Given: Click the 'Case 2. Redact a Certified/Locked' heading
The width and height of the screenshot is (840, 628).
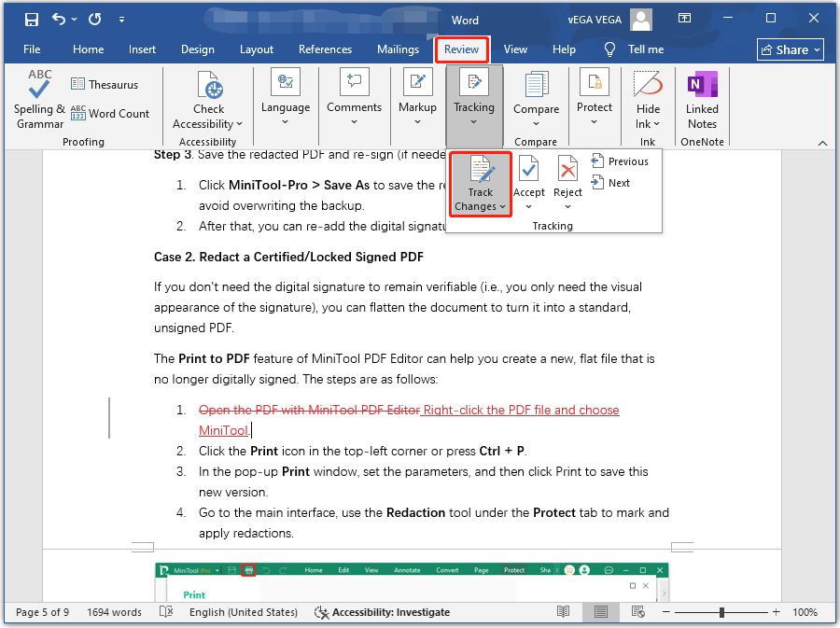Looking at the screenshot, I should coord(288,257).
